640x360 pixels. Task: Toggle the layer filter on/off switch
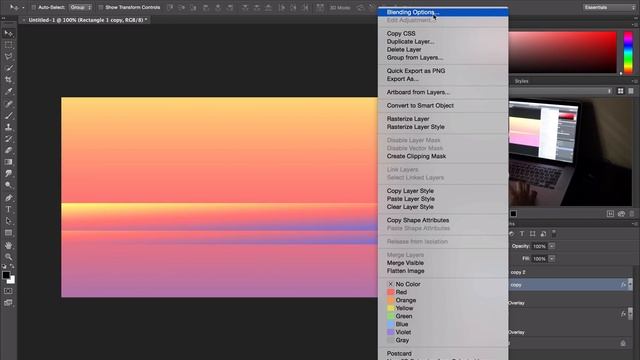tap(554, 233)
